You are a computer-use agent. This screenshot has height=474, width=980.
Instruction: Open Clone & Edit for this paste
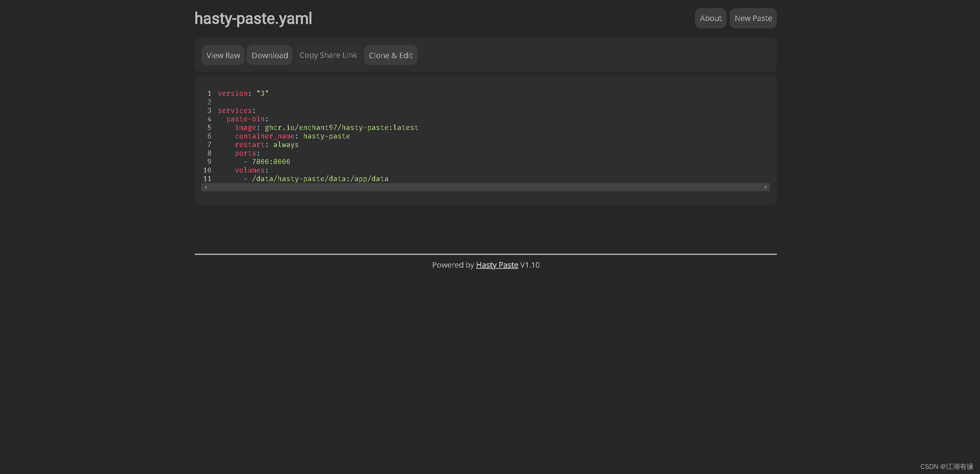coord(390,55)
